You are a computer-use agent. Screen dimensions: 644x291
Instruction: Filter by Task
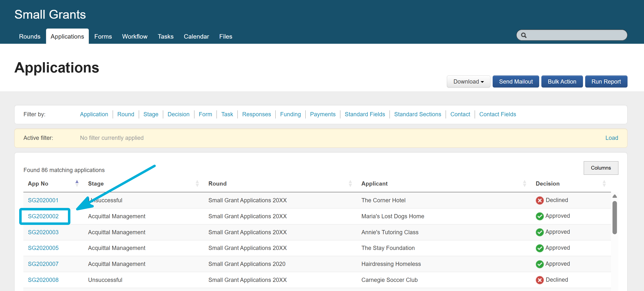tap(227, 114)
